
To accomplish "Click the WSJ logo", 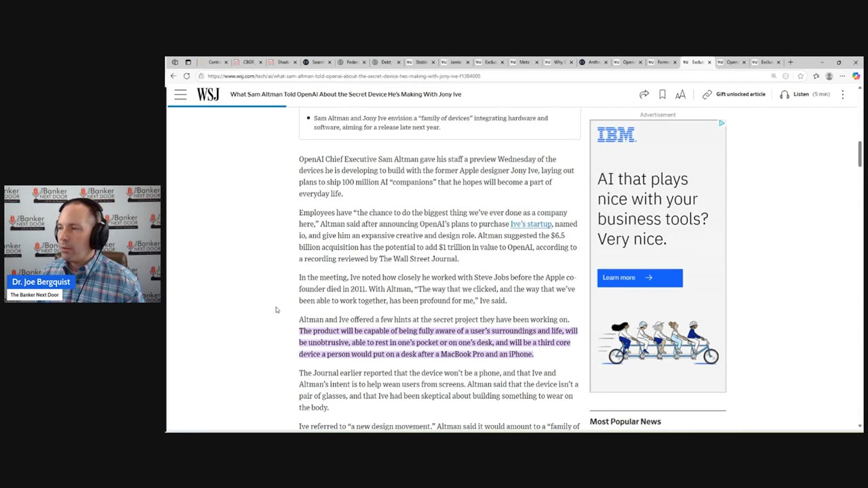I will [x=208, y=95].
